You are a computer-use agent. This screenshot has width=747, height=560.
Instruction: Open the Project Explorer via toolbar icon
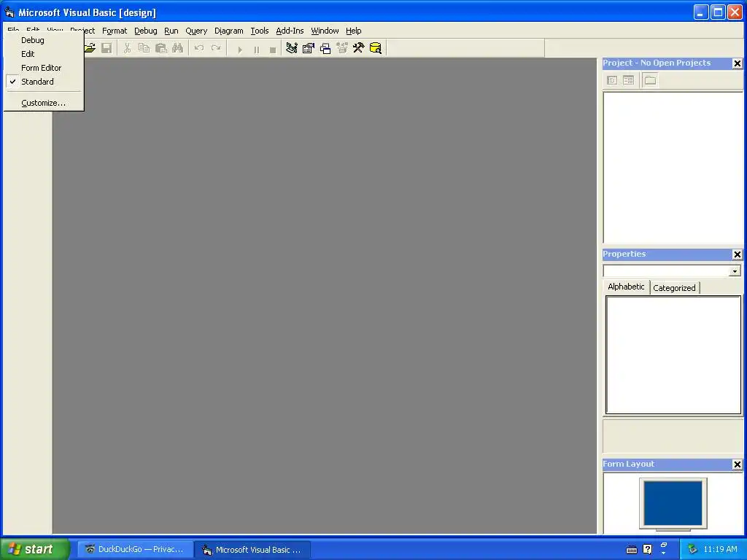coord(292,48)
